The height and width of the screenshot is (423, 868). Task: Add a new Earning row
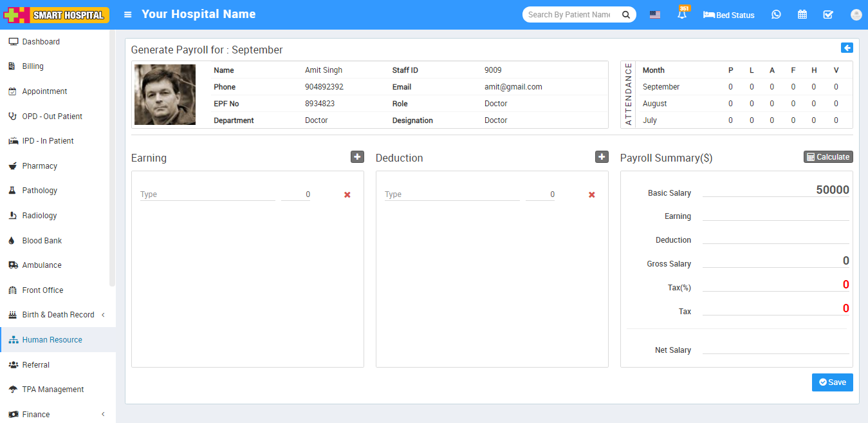click(x=357, y=156)
